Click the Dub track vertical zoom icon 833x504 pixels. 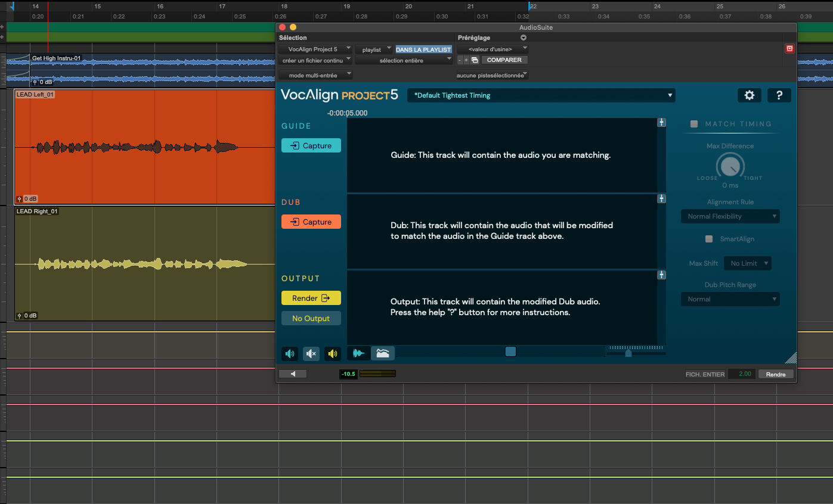click(x=661, y=199)
